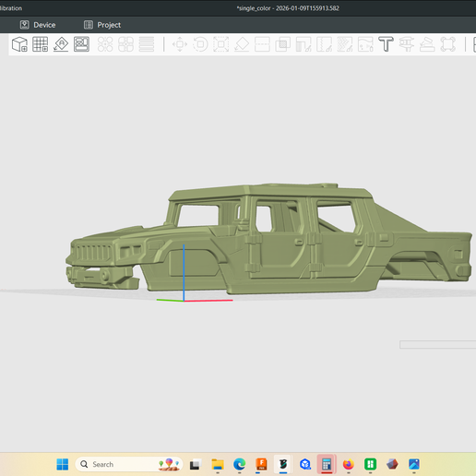Image resolution: width=476 pixels, height=476 pixels.
Task: Select the Move gizmo tool
Action: (x=180, y=44)
